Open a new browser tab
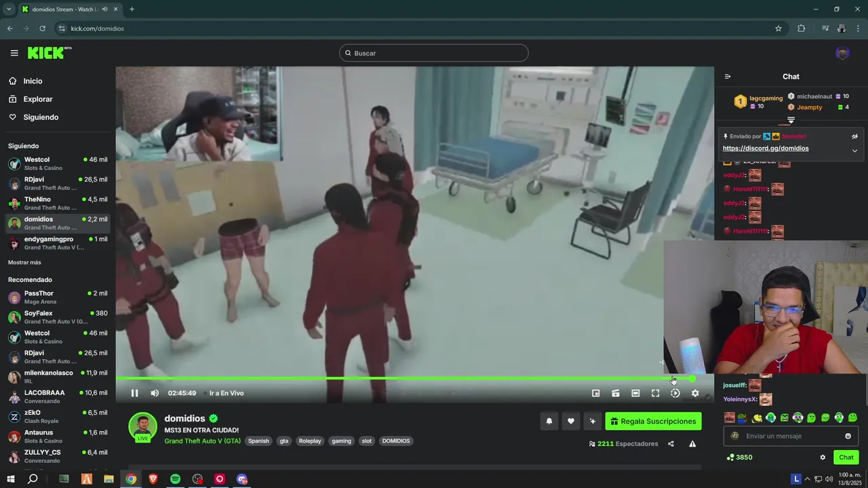 tap(132, 9)
